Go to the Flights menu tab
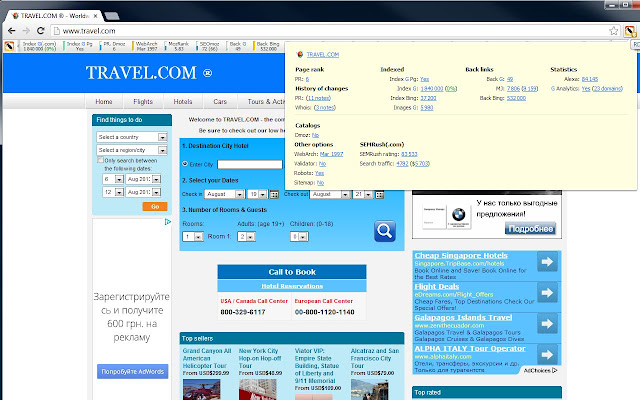 [x=142, y=101]
